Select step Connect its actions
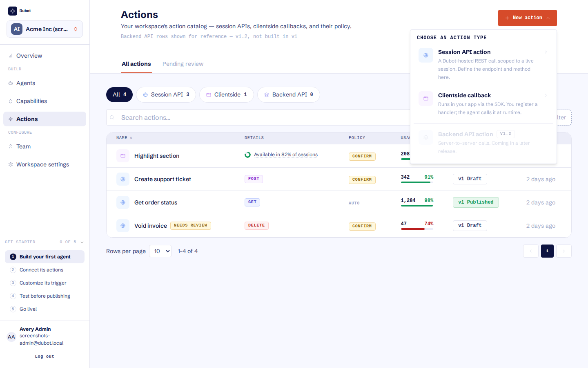588x368 pixels. click(x=45, y=270)
